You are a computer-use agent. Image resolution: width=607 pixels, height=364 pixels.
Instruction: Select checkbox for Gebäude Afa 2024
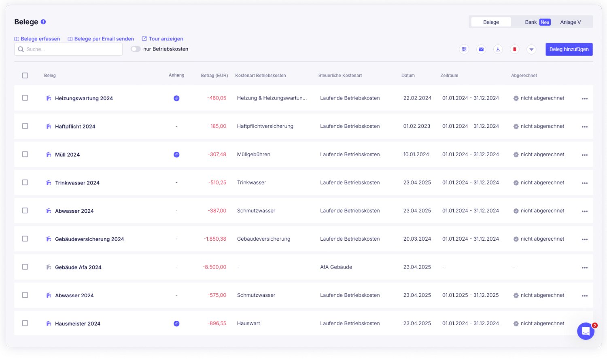coord(25,267)
